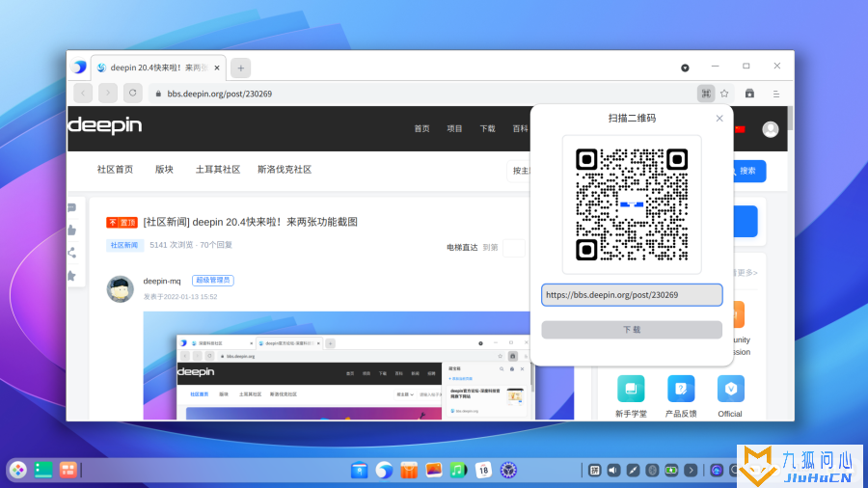Click the 超级管理员 badge
Viewport: 868px width, 488px height.
coord(212,280)
